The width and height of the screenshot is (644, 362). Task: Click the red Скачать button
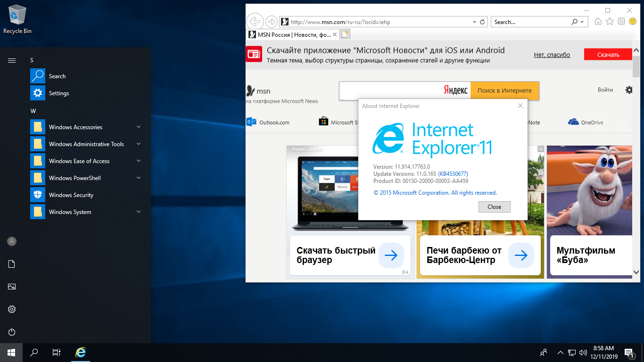click(608, 55)
